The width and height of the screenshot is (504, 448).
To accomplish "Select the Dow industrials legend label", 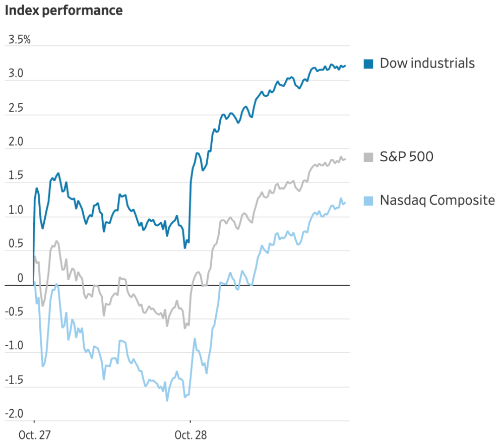I will tap(427, 63).
